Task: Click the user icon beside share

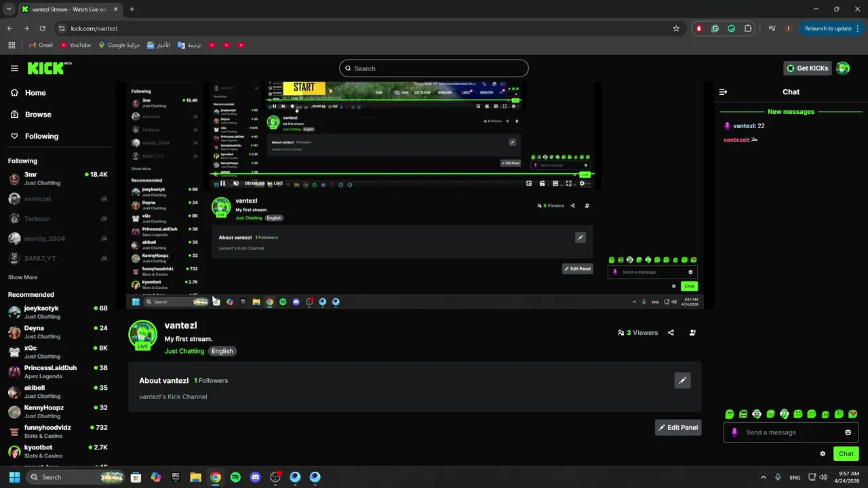Action: [x=692, y=333]
